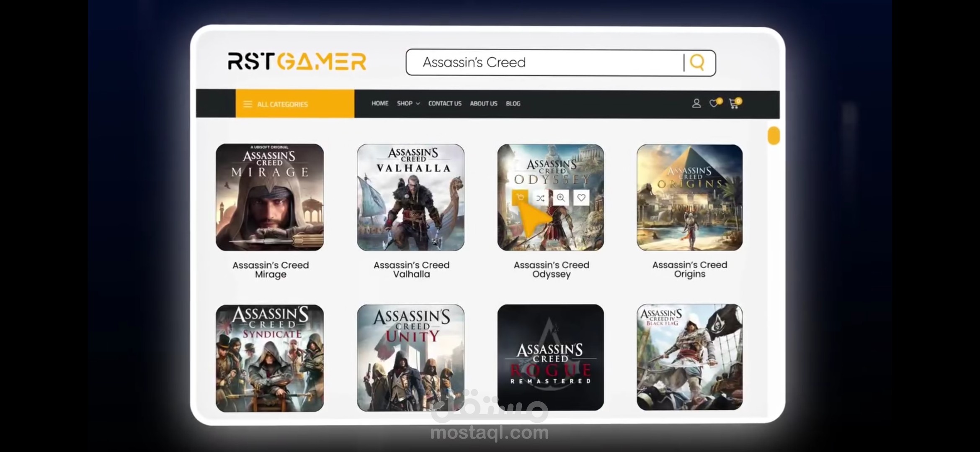
Task: Open the Contact Us page
Action: click(445, 103)
